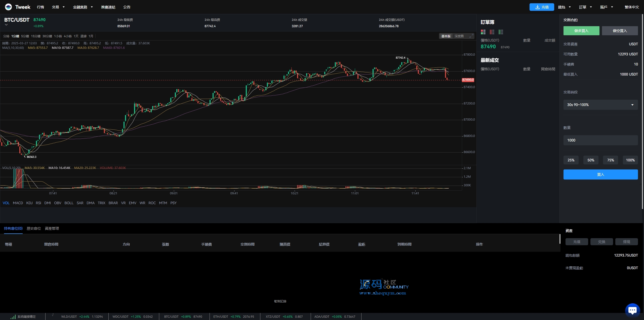The width and height of the screenshot is (644, 320).
Task: Click the 提現 withdraw button
Action: pos(626,242)
